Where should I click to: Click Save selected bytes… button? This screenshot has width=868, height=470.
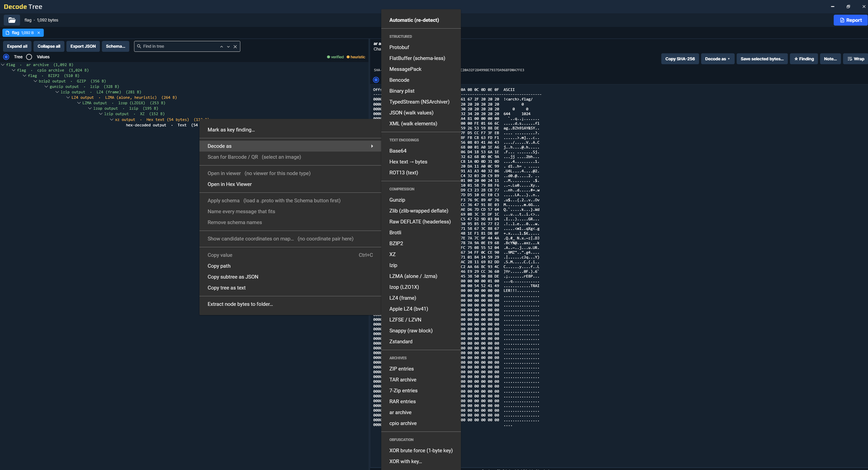click(762, 59)
